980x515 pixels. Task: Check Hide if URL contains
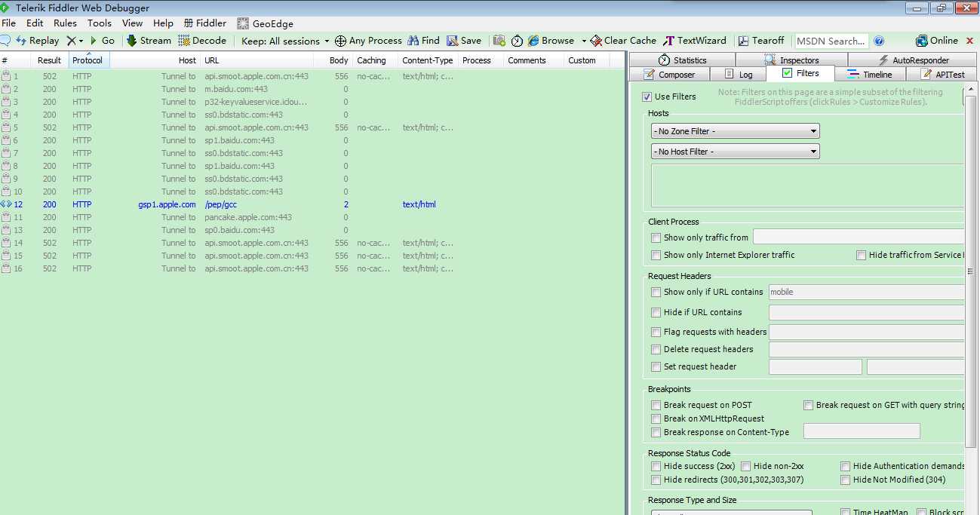click(656, 312)
